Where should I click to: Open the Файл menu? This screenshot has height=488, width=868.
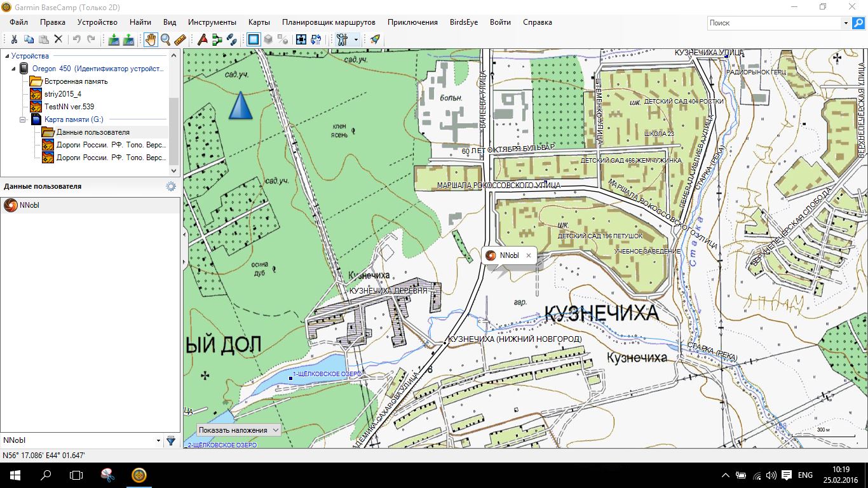19,22
